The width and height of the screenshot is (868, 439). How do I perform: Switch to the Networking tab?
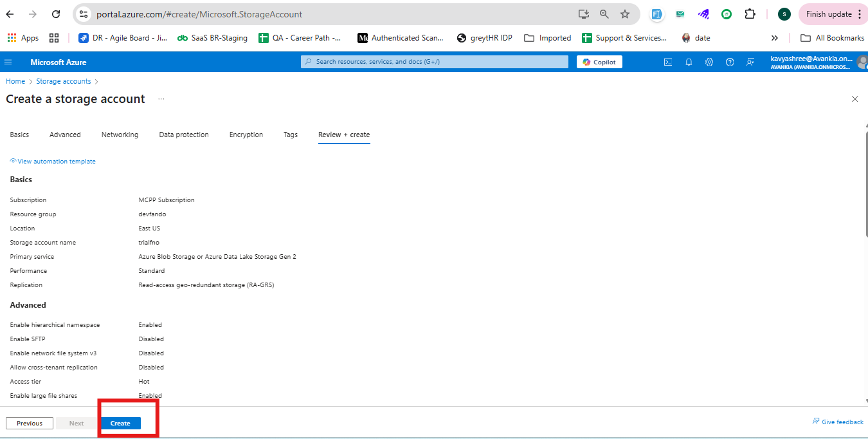coord(120,135)
